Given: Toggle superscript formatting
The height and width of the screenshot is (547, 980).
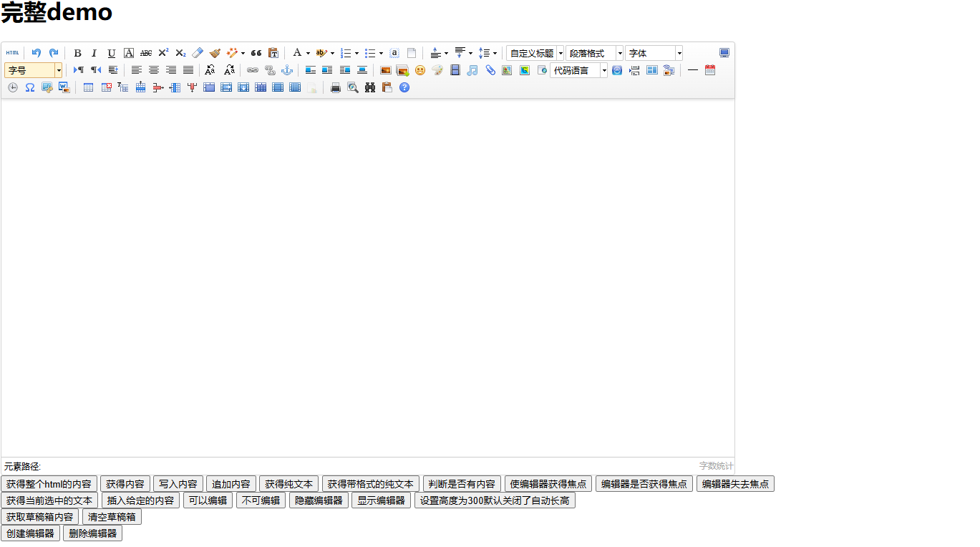Looking at the screenshot, I should pyautogui.click(x=163, y=52).
